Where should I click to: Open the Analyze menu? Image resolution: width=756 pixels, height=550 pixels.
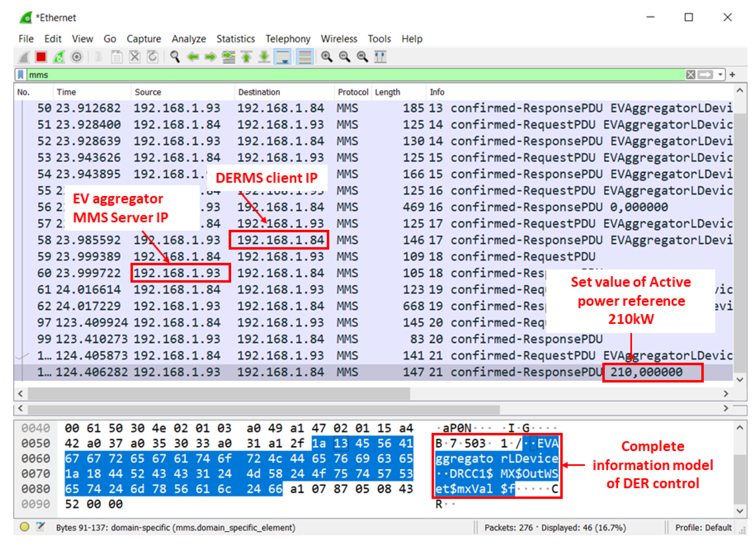tap(188, 39)
